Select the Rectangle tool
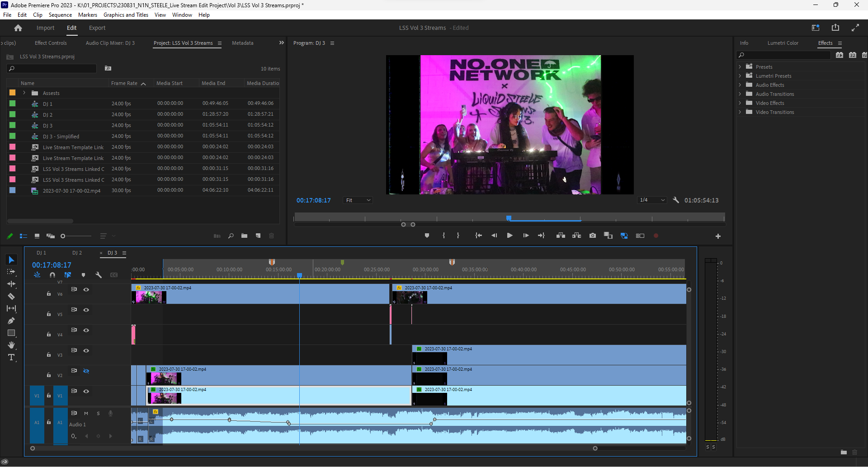The width and height of the screenshot is (868, 467). 11,333
